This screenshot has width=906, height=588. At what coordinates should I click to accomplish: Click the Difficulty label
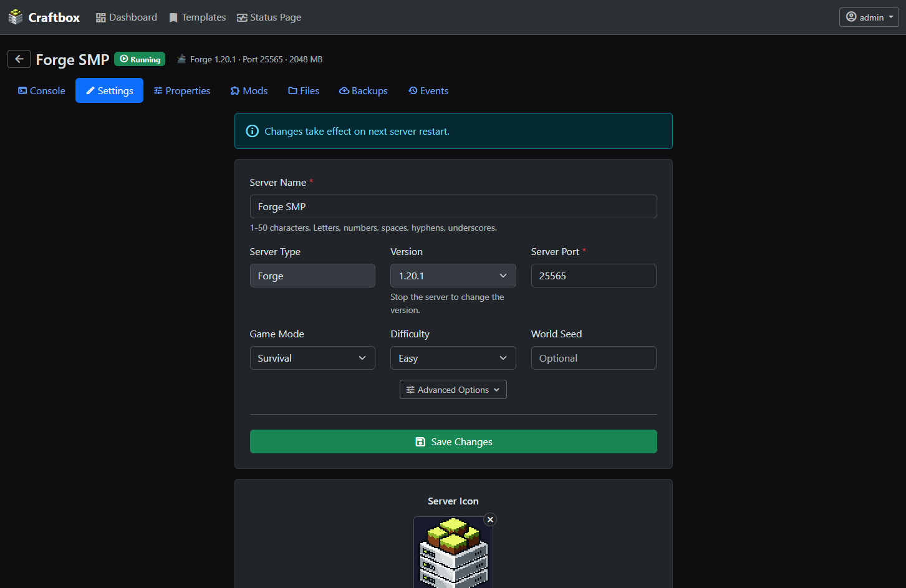(x=410, y=334)
